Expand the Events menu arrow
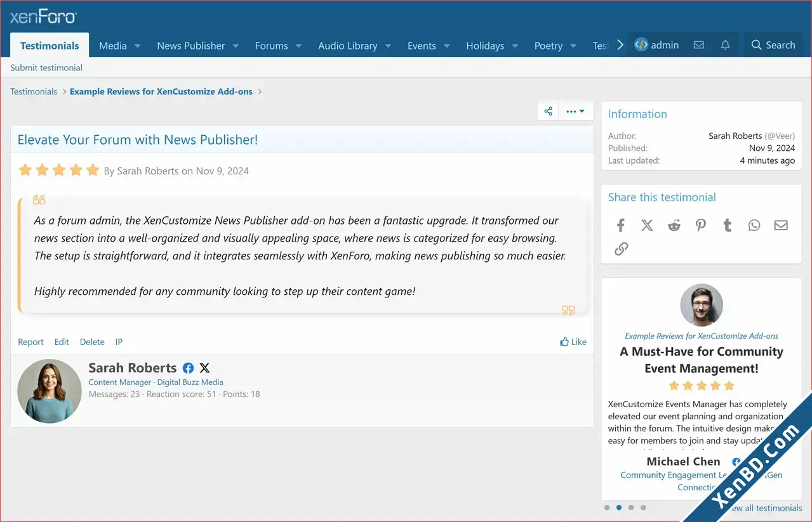812x522 pixels. point(446,46)
